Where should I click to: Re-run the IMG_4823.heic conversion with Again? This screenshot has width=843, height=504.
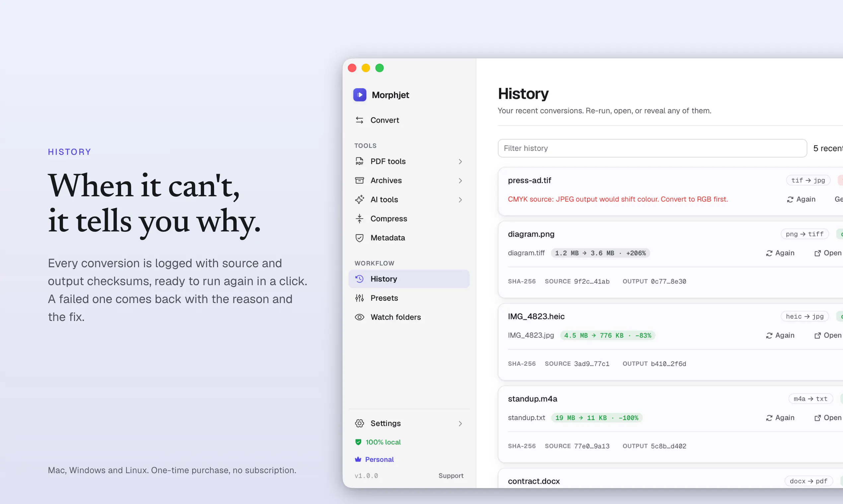tap(780, 336)
